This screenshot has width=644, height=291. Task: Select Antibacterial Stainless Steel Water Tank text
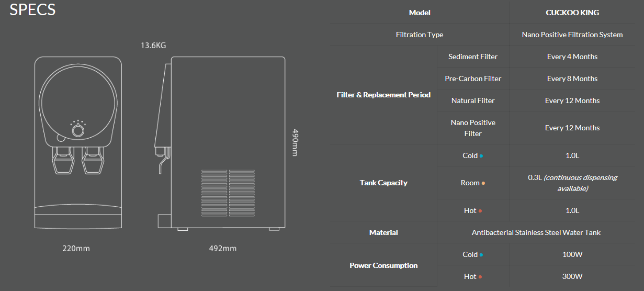tap(536, 232)
